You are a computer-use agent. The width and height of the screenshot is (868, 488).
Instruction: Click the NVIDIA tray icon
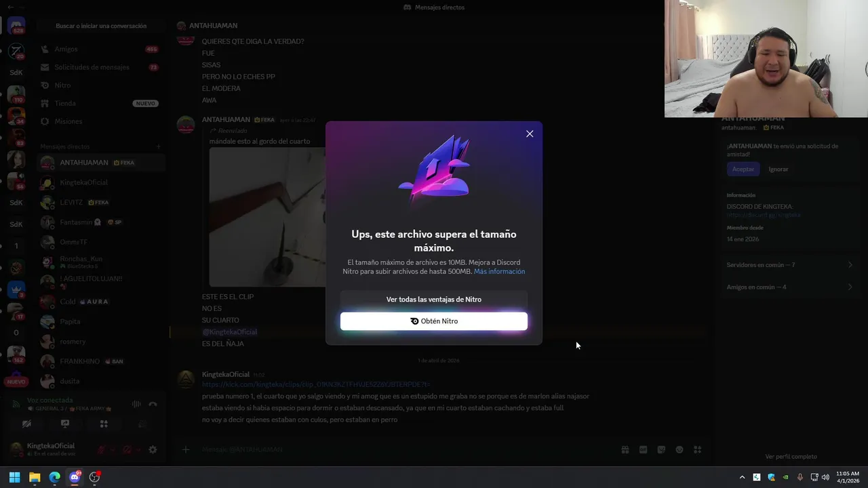point(786,477)
